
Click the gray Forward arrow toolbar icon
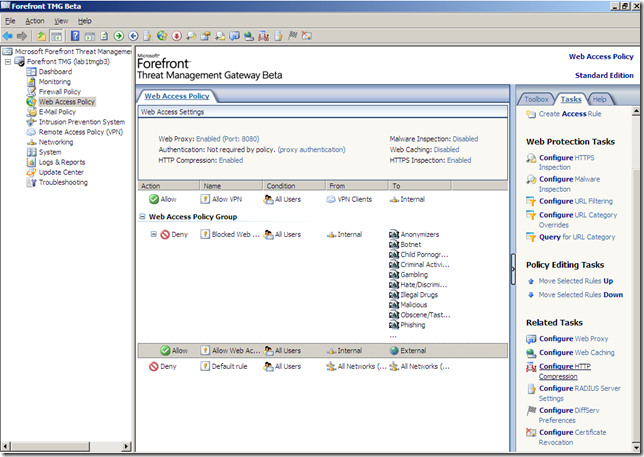[22, 36]
